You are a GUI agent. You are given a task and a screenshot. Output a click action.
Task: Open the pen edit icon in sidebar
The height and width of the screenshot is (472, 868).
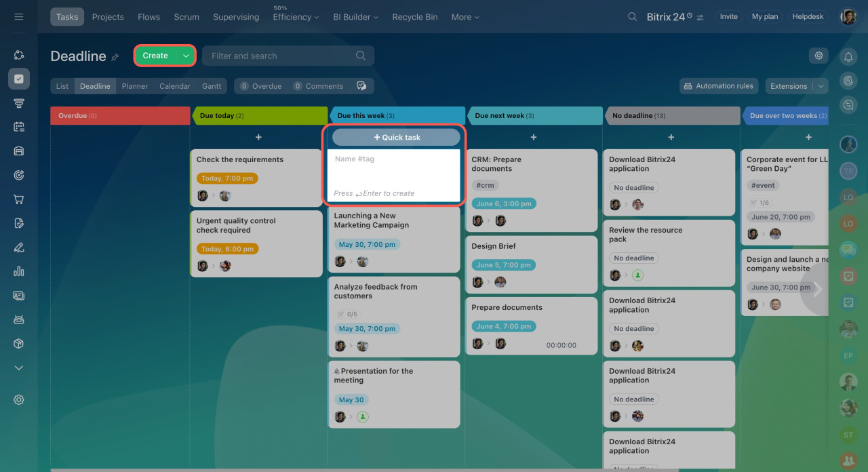click(19, 248)
